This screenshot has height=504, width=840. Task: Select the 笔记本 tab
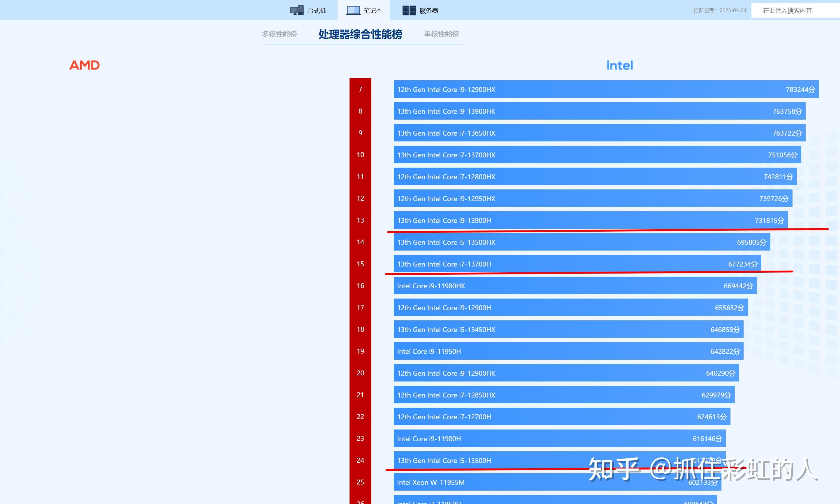click(x=364, y=10)
